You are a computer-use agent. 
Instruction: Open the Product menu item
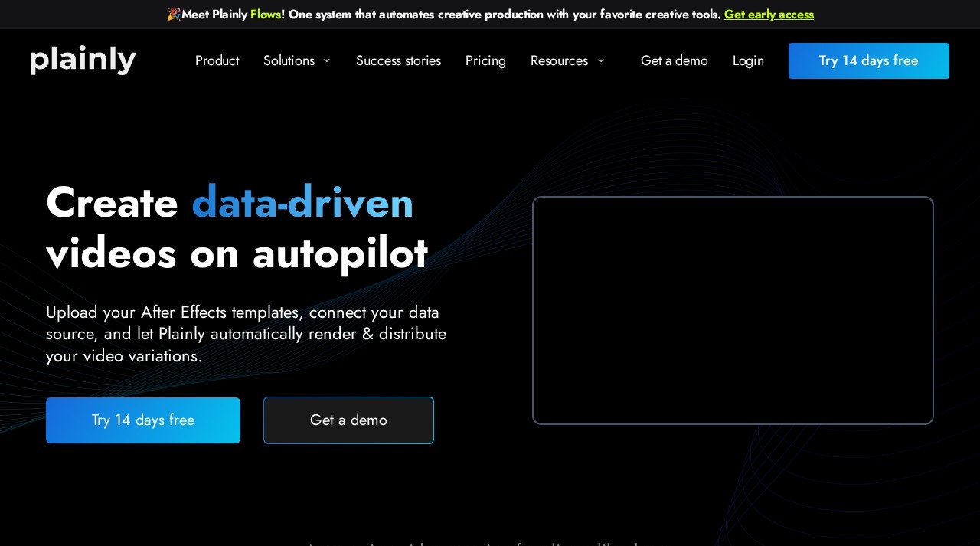217,60
